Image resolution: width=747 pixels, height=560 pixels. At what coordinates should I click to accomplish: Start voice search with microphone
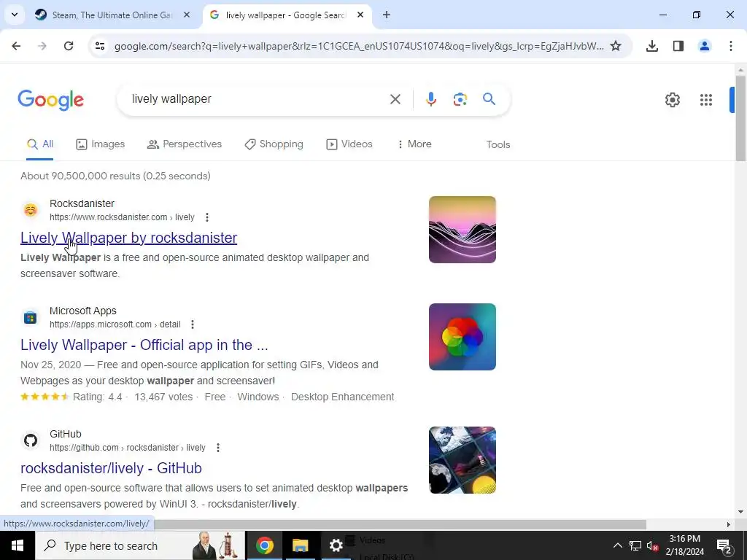point(430,99)
